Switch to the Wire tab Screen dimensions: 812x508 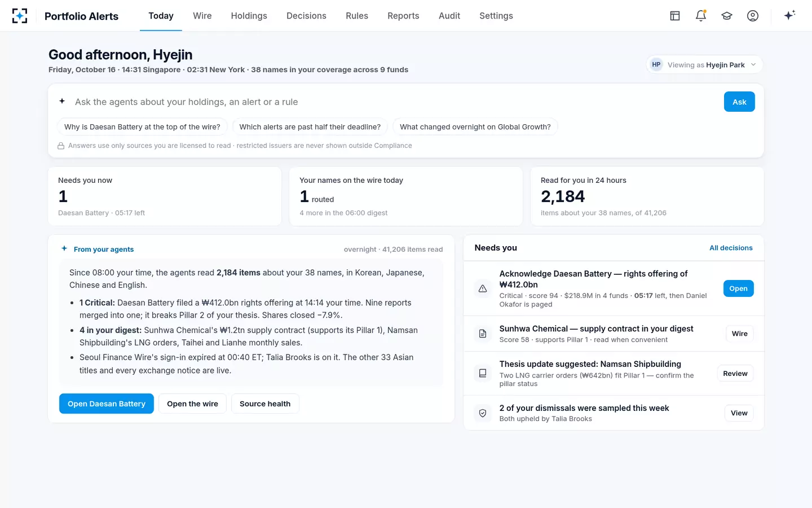[202, 16]
